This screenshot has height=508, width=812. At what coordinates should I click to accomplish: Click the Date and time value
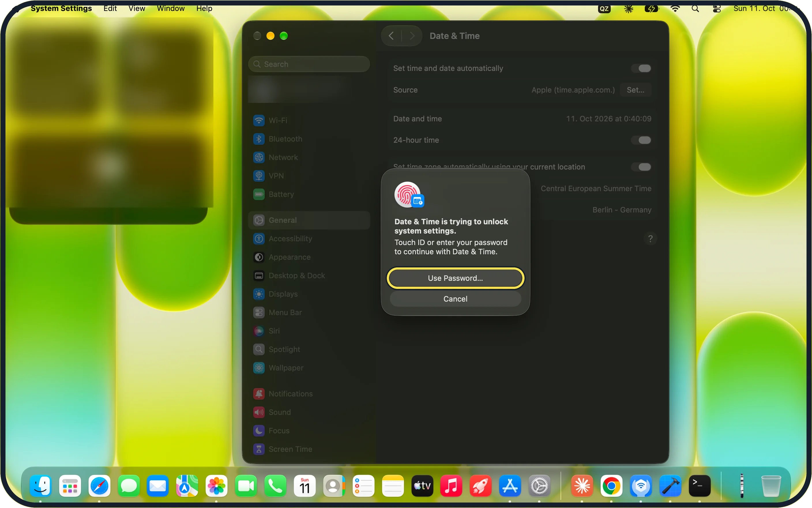pyautogui.click(x=608, y=118)
